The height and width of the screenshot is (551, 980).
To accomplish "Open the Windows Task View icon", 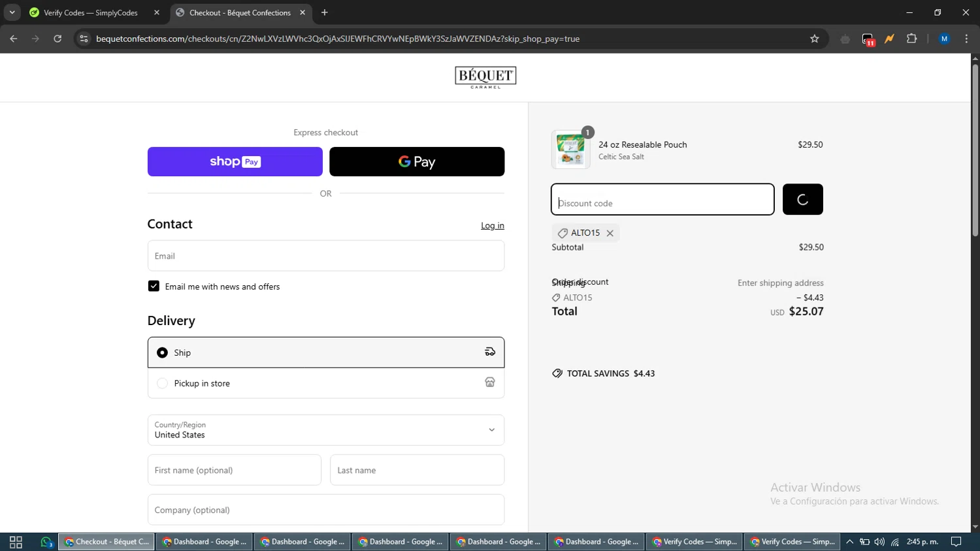I will pos(16,542).
